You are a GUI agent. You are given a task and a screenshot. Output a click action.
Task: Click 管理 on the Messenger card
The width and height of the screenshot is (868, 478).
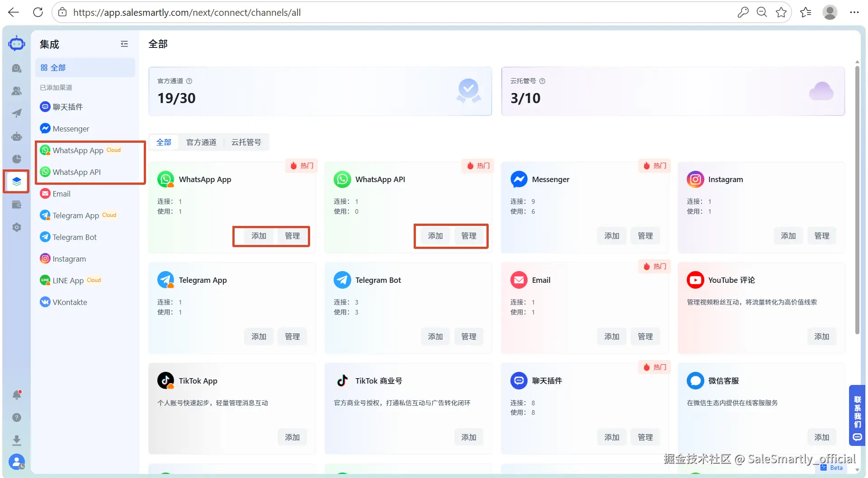point(646,236)
